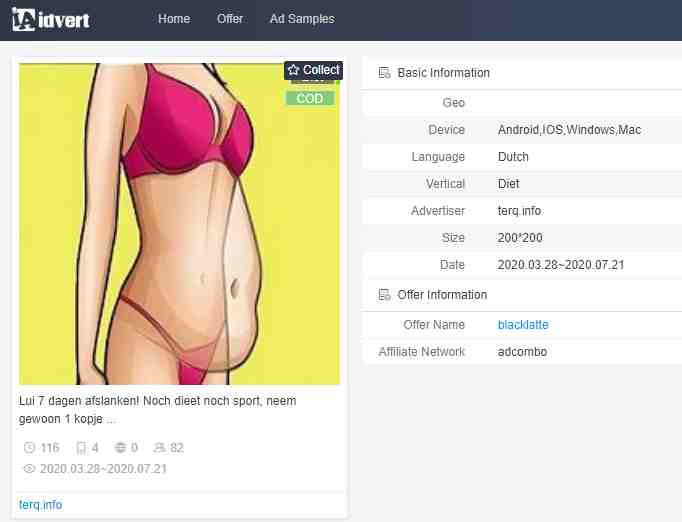Click the Basic Information header icon
The image size is (682, 522).
point(384,73)
